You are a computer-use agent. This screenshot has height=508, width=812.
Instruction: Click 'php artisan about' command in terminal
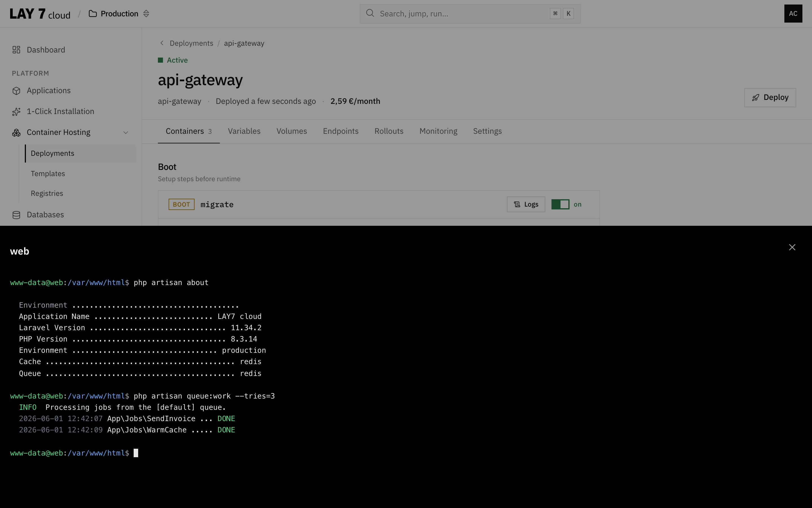point(171,283)
